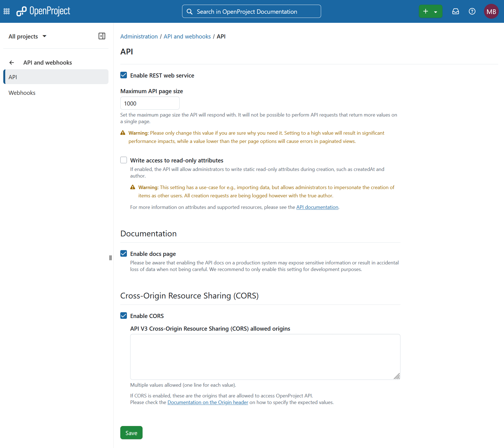Screen dimensions: 504x448
Task: Open the MB user avatar menu
Action: tap(491, 11)
